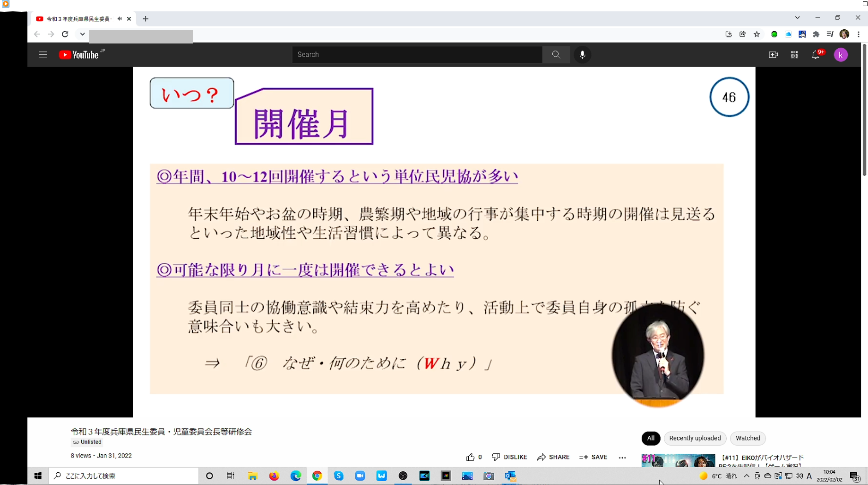868x485 pixels.
Task: Open the YouTube hamburger guide menu
Action: [x=43, y=55]
